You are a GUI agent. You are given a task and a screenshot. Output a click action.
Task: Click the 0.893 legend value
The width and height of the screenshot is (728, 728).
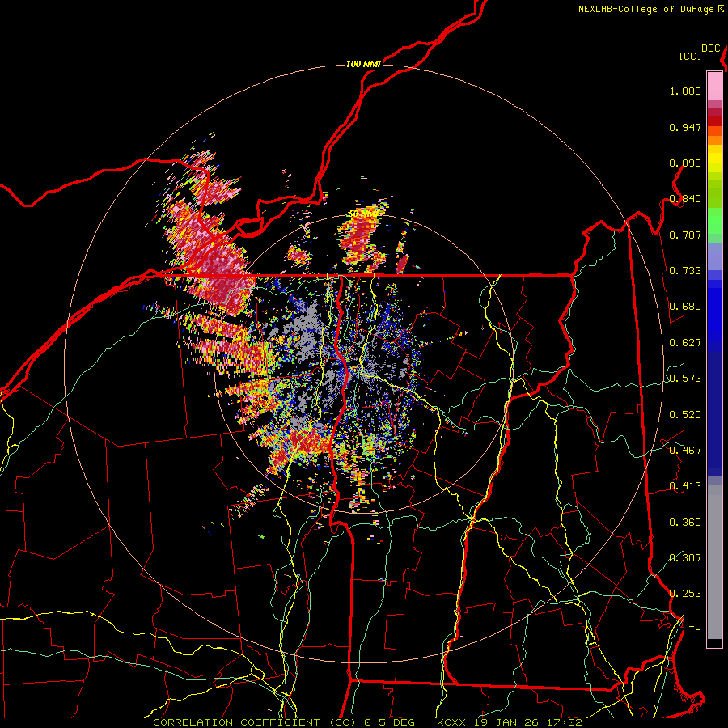[685, 163]
